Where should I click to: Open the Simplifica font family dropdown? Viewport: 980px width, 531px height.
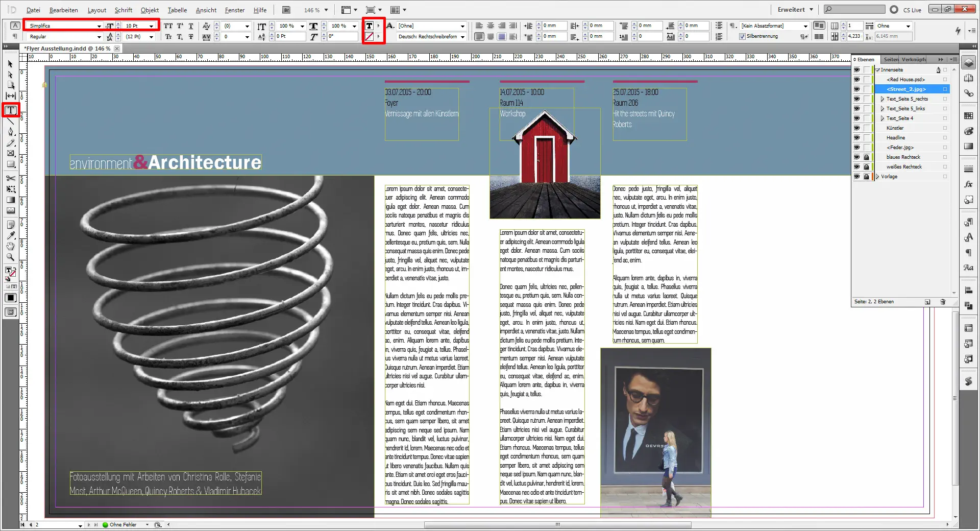[x=100, y=26]
